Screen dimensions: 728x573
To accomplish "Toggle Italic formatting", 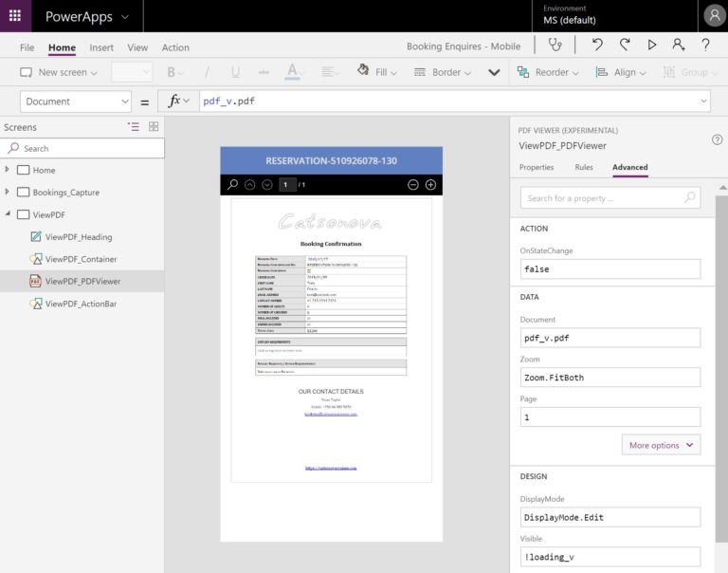I will (207, 72).
